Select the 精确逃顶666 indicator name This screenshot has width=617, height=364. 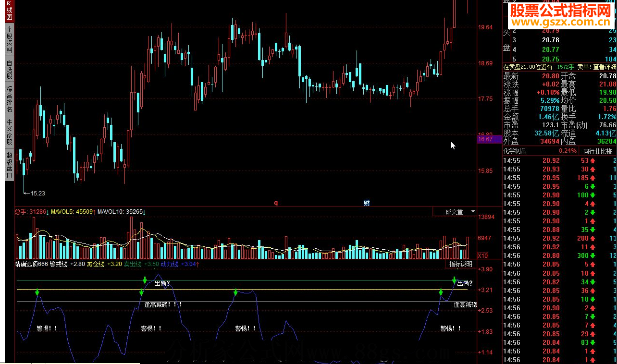31,264
